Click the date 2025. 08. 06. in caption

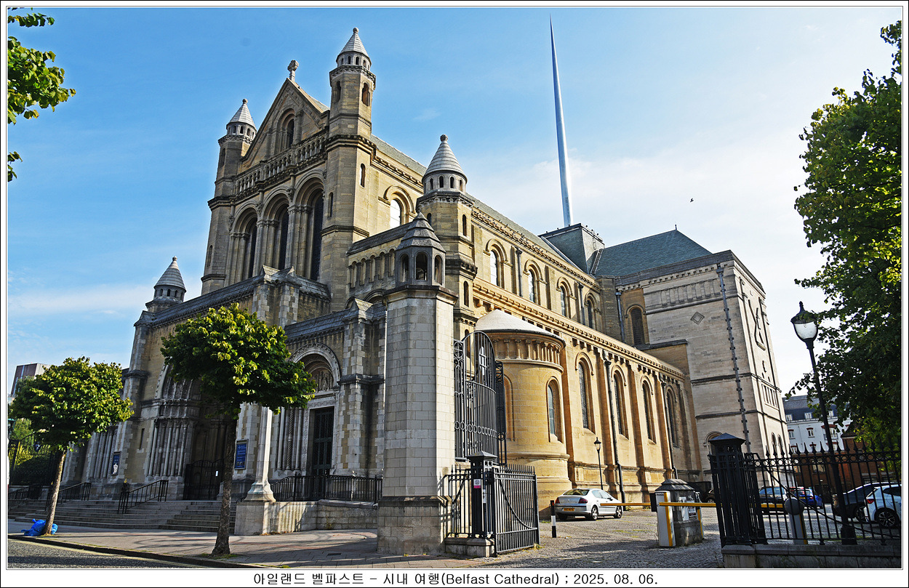(614, 579)
